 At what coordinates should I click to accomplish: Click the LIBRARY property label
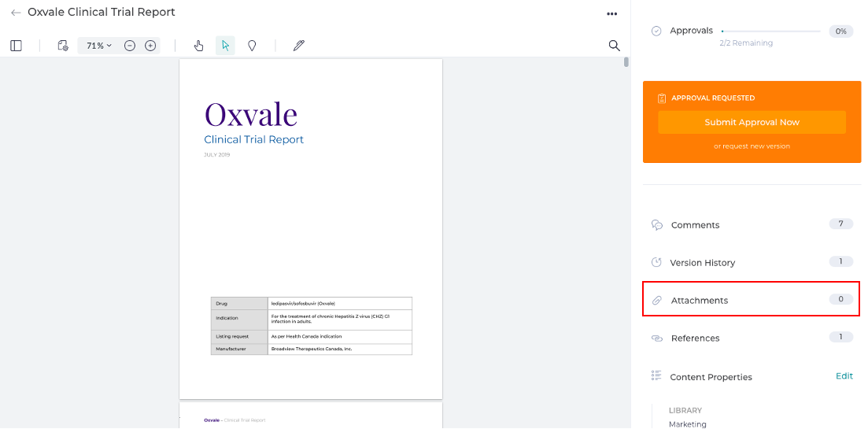click(685, 411)
